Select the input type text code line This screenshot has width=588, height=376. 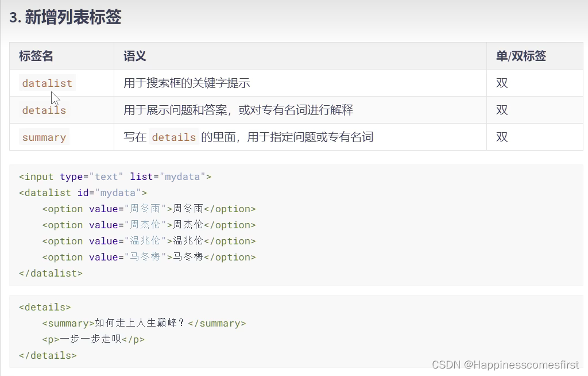115,177
